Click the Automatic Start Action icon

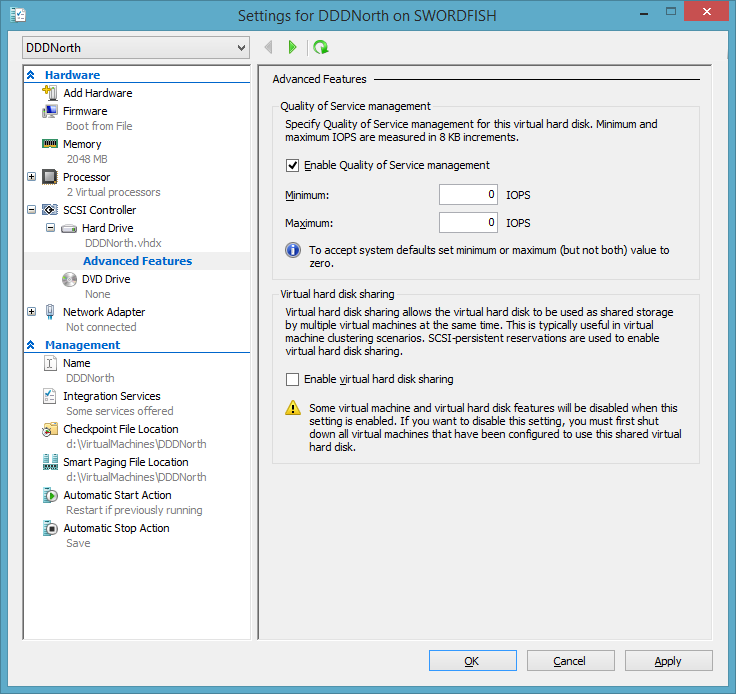(x=50, y=495)
